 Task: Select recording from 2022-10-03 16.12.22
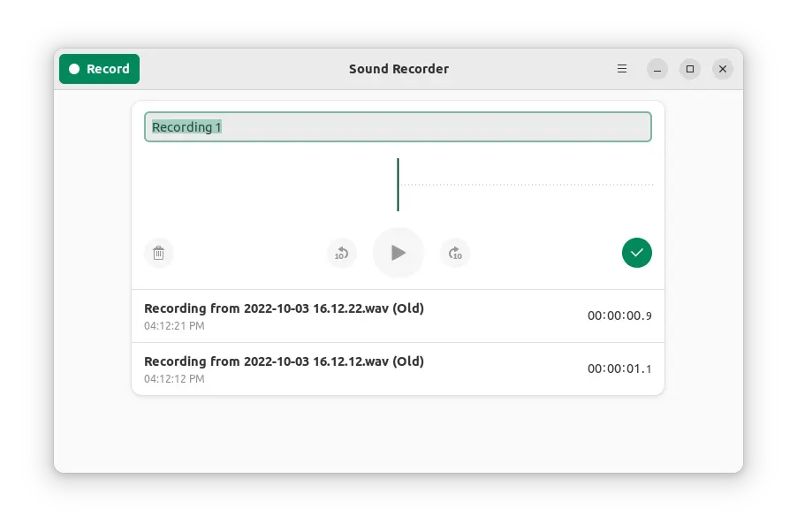pos(283,308)
